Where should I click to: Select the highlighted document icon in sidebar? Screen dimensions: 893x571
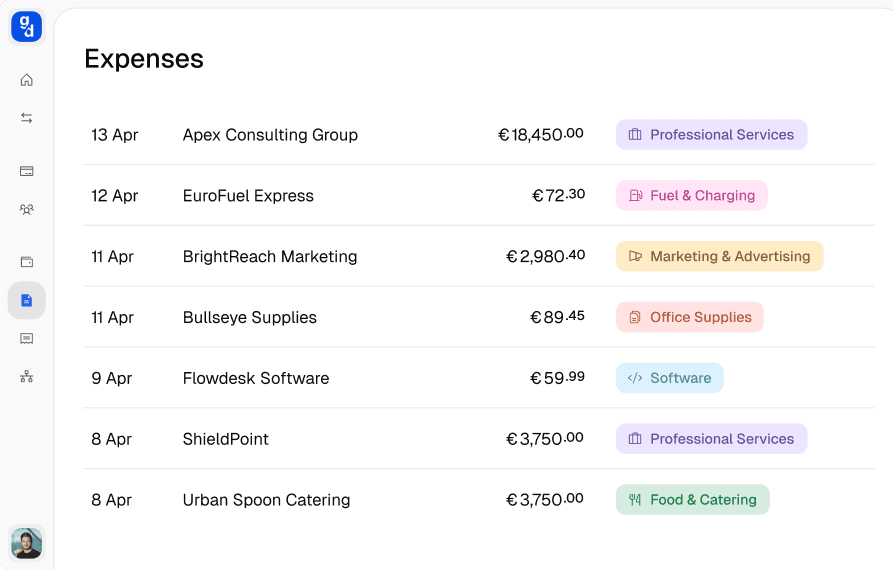[27, 300]
